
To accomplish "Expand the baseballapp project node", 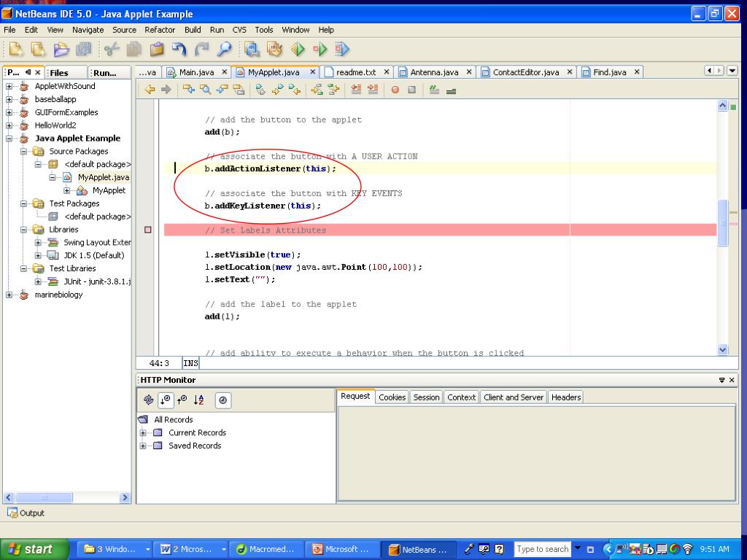I will coord(9,99).
